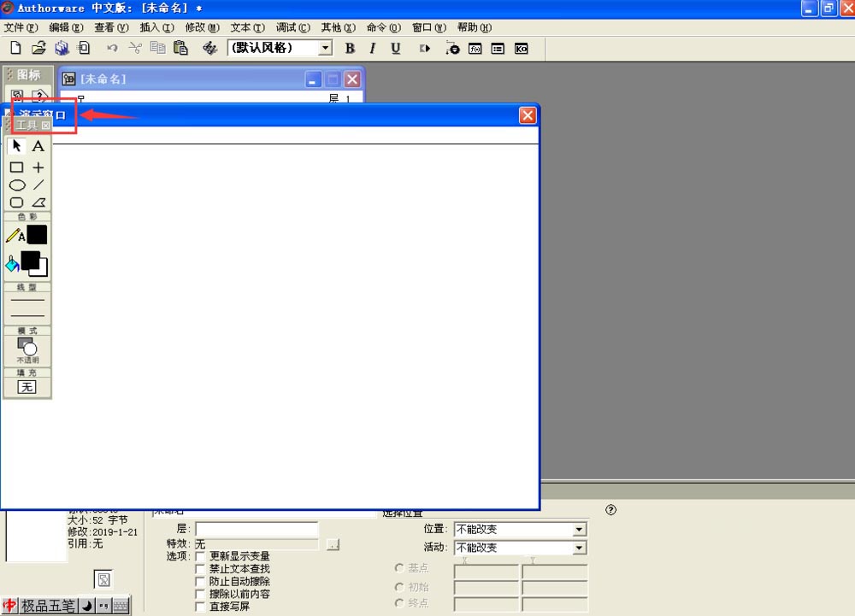
Task: Open the Functions window icon
Action: [x=475, y=49]
